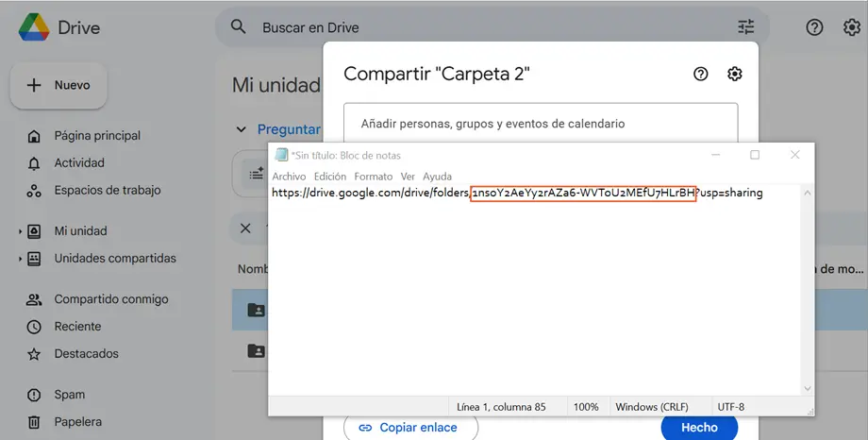Open Papelera in sidebar
The image size is (868, 440).
point(78,422)
